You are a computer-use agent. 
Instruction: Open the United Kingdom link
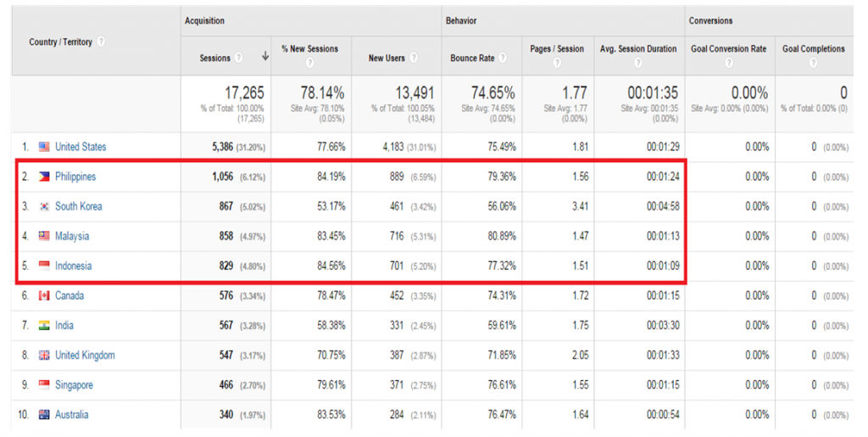click(x=86, y=355)
